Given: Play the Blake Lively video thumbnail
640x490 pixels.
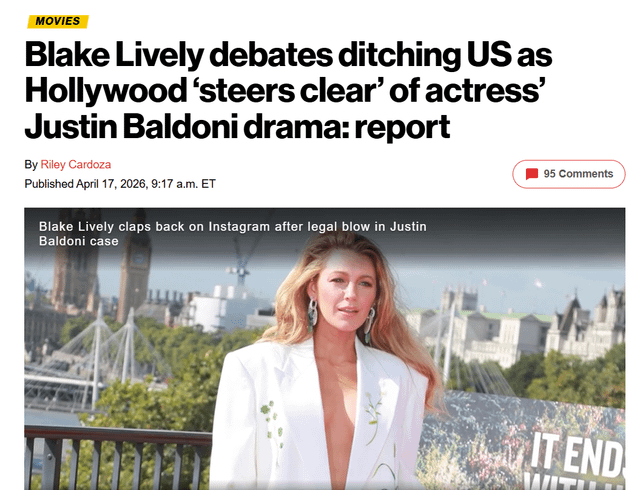Looking at the screenshot, I should click(324, 349).
